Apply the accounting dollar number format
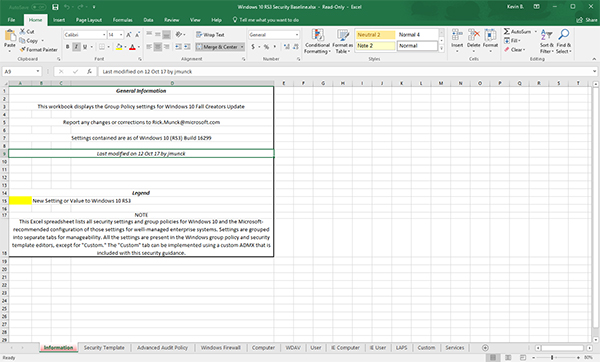Viewport: 600px width, 362px height. click(253, 47)
